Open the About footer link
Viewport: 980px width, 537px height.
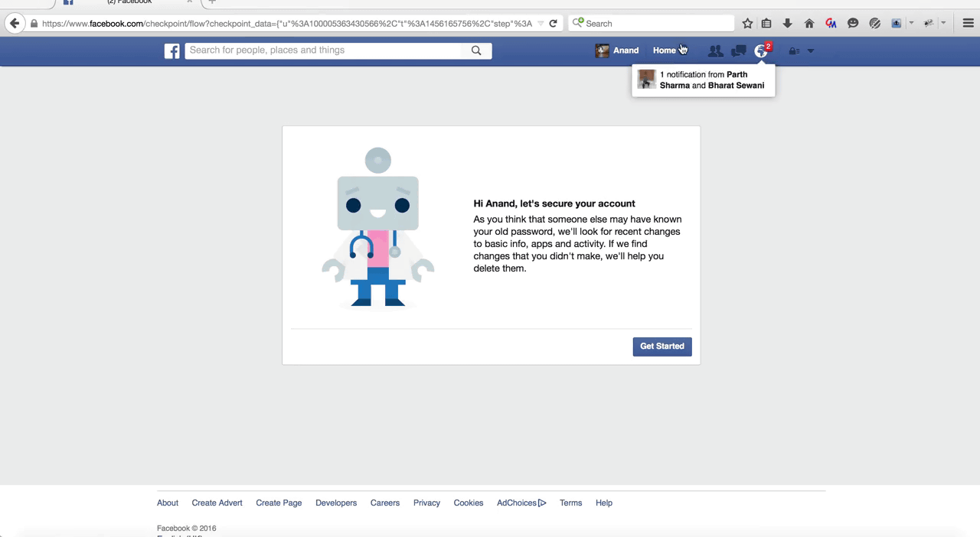point(168,503)
